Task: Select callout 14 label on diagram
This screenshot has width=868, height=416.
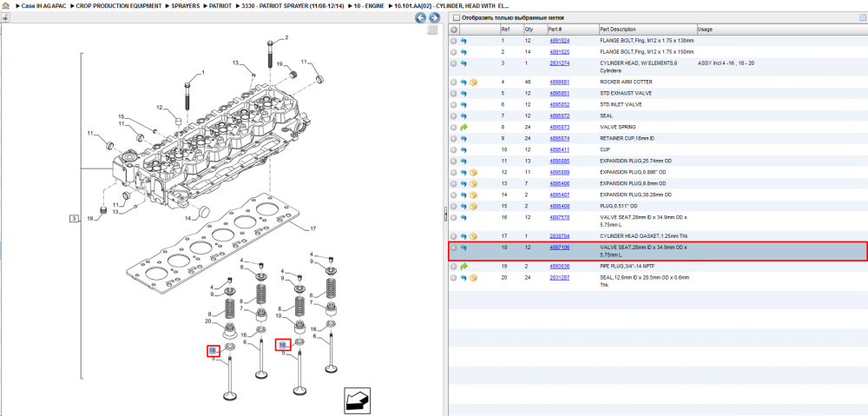Action: [187, 218]
